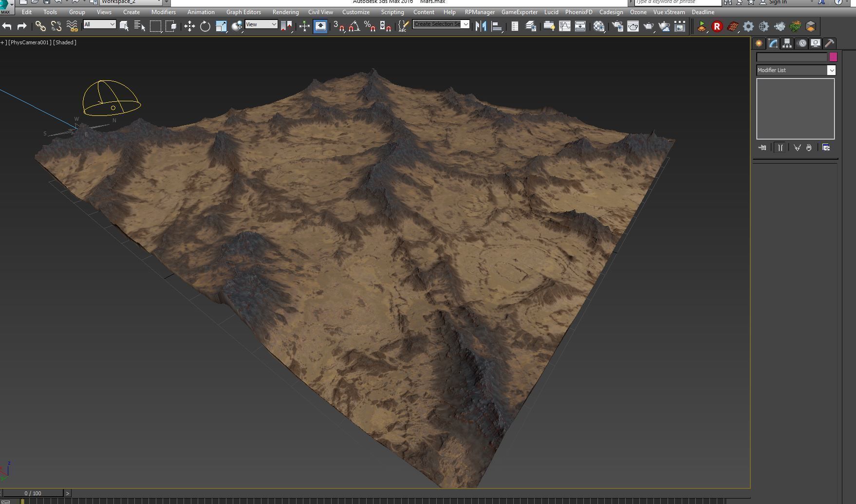856x504 pixels.
Task: Activate the Select Object tool
Action: click(124, 26)
